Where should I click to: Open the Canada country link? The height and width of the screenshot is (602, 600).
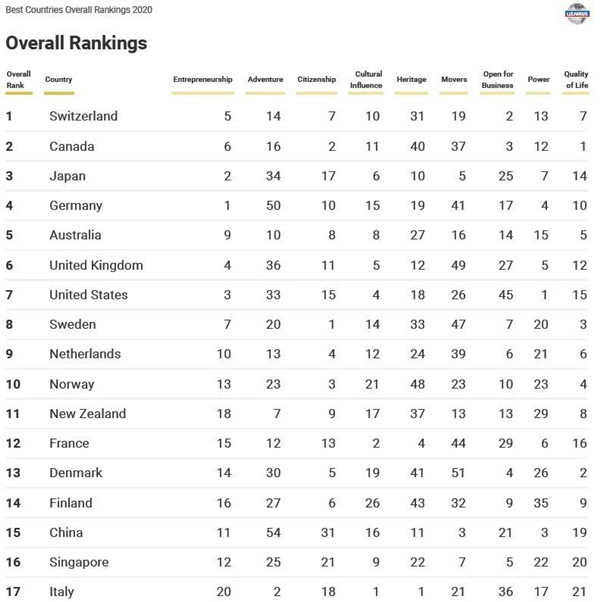point(71,146)
